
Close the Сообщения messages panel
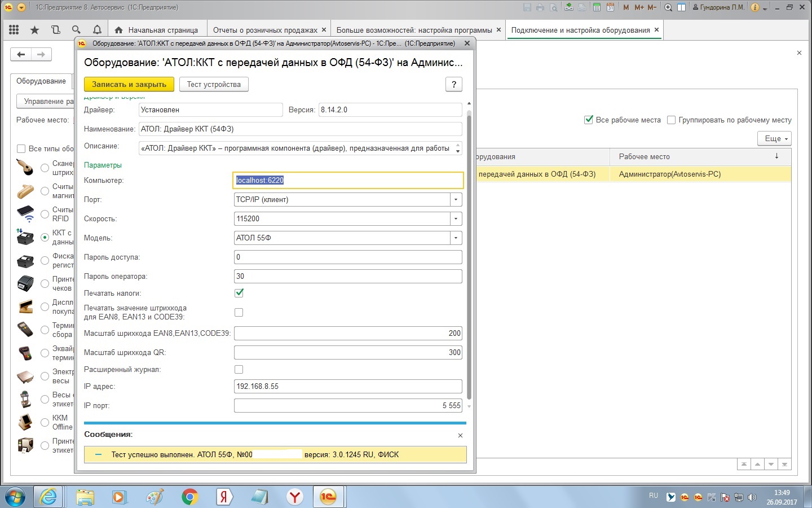[460, 435]
